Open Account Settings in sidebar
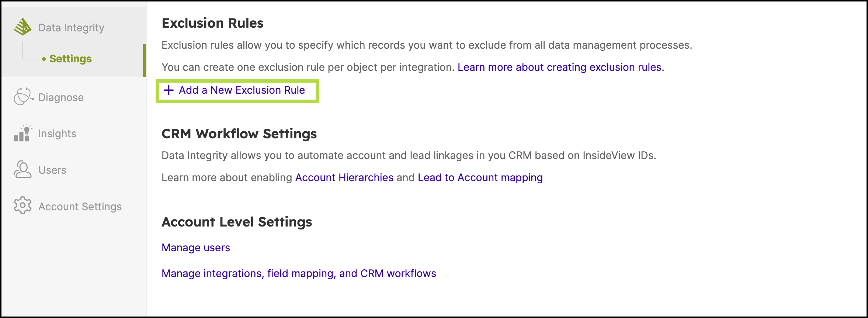The image size is (868, 318). pyautogui.click(x=80, y=207)
